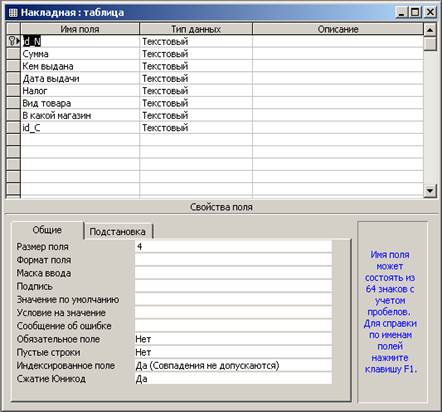The height and width of the screenshot is (412, 442).
Task: Open the Общие tab
Action: tap(47, 230)
